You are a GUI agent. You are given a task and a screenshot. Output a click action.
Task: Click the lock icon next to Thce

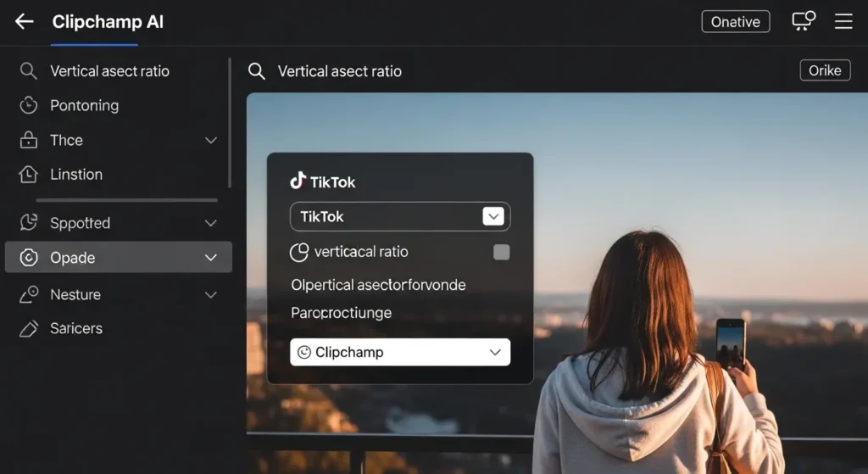coord(29,140)
